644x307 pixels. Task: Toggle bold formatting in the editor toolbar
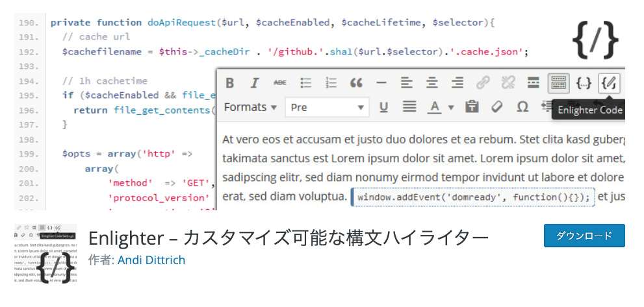pyautogui.click(x=230, y=83)
